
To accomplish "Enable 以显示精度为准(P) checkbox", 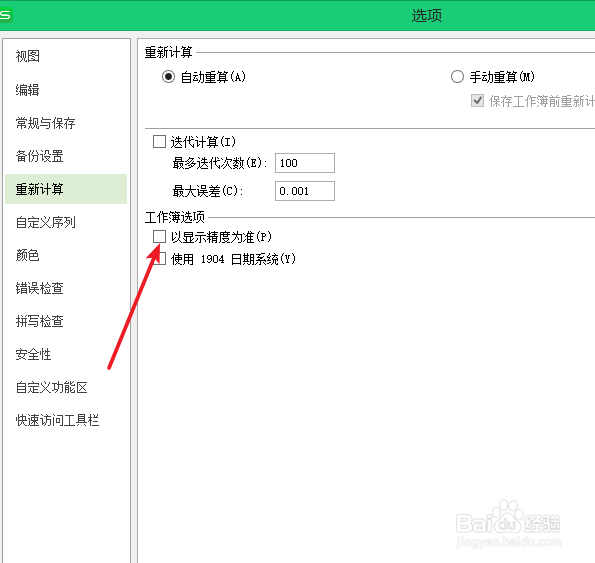I will [x=159, y=236].
